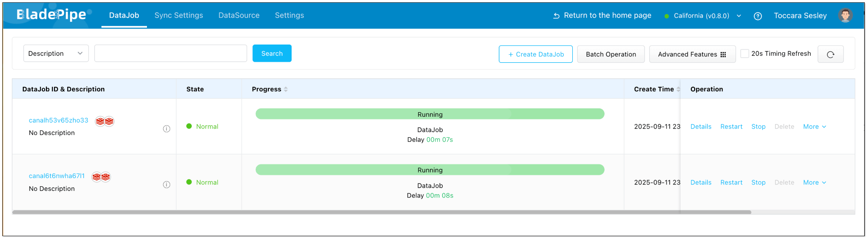The width and height of the screenshot is (868, 238).
Task: Click Redis icons beside canalh53v65zho33
Action: point(105,121)
